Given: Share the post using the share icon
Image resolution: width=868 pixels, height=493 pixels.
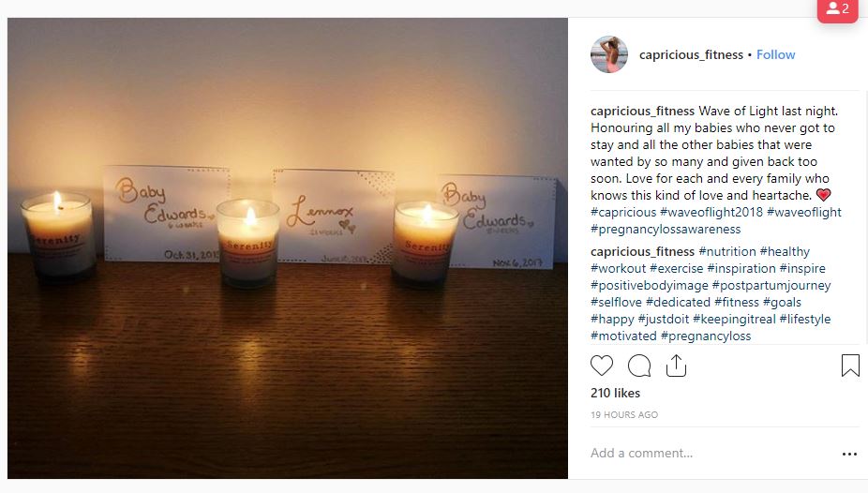Looking at the screenshot, I should (676, 366).
